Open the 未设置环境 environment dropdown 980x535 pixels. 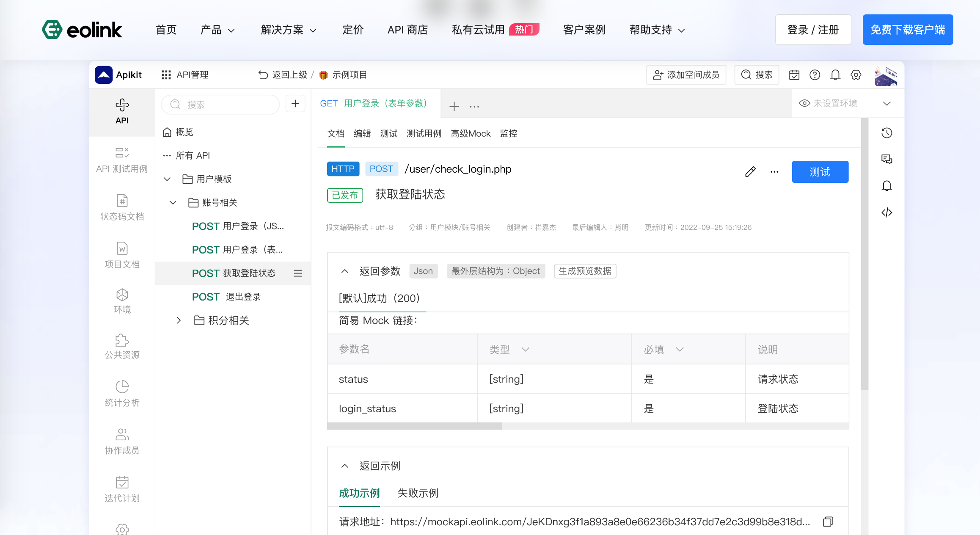point(886,103)
